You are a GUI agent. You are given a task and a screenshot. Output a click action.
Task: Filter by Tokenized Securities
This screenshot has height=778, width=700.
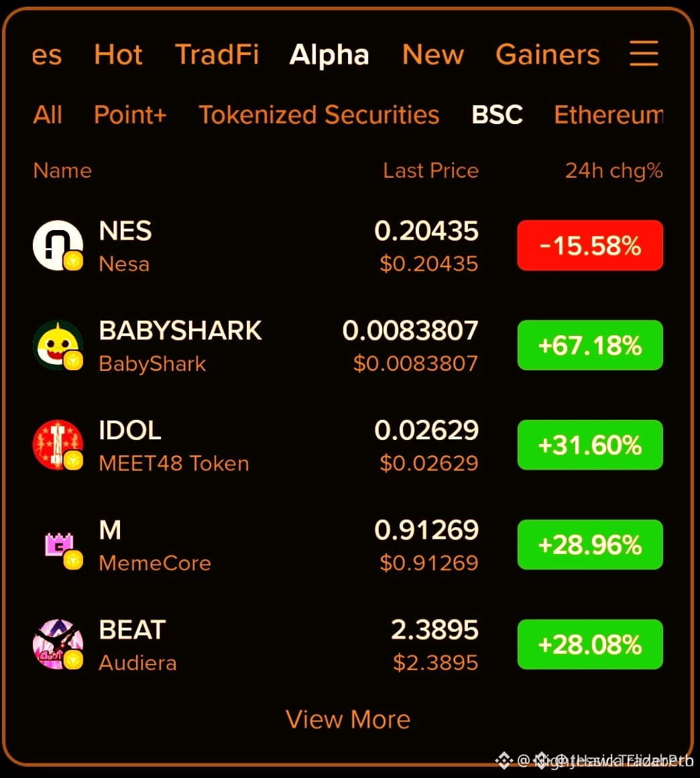click(319, 115)
